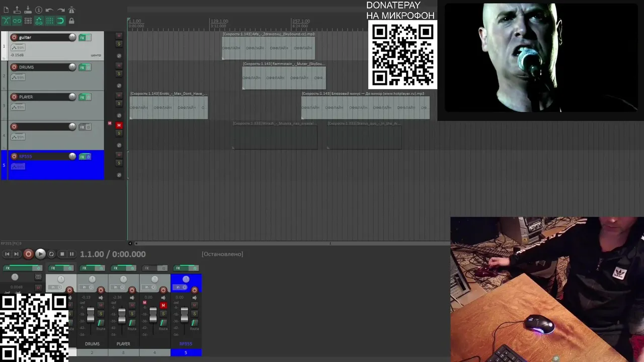
Task: Adjust RP355 volume fader in mixer
Action: point(184,315)
